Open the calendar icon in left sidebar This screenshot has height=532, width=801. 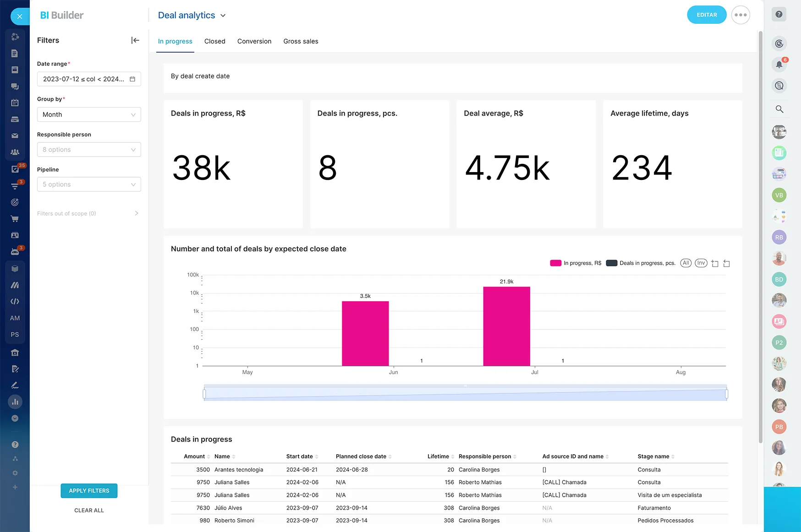(x=15, y=103)
